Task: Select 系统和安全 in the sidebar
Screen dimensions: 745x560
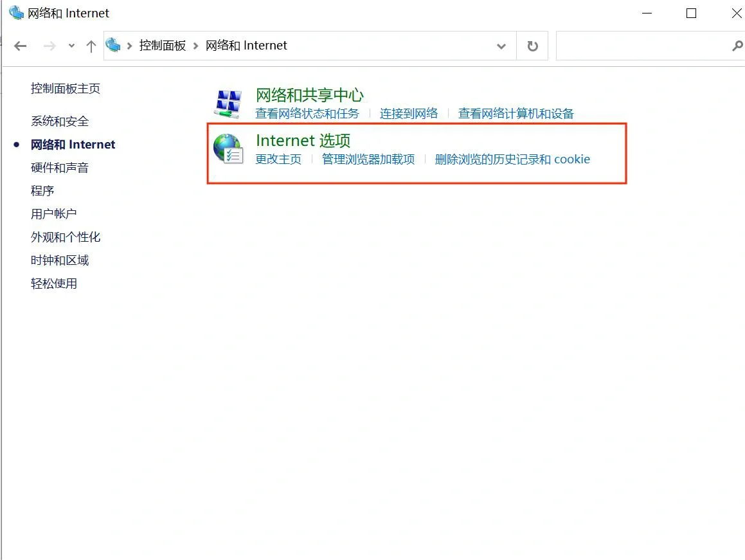Action: tap(59, 121)
